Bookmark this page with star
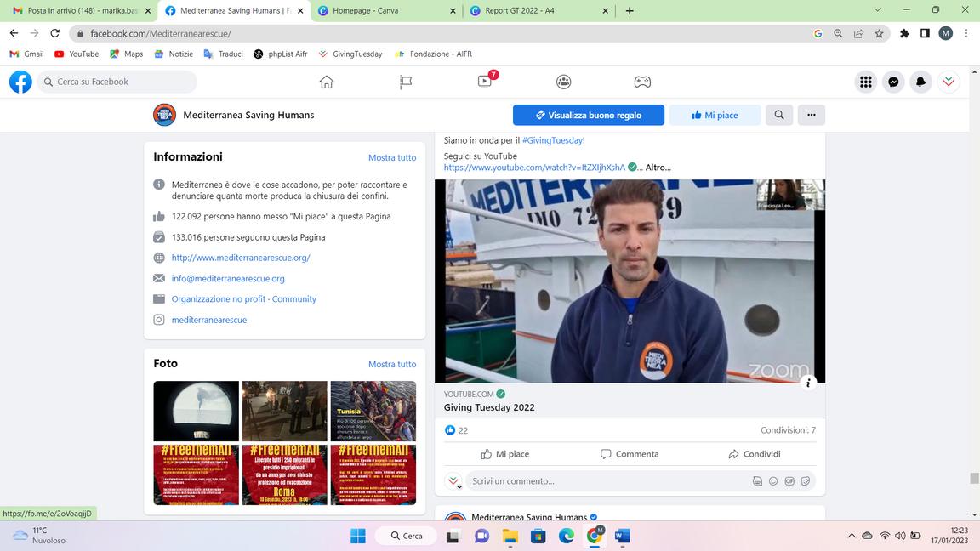This screenshot has height=551, width=980. point(880,34)
